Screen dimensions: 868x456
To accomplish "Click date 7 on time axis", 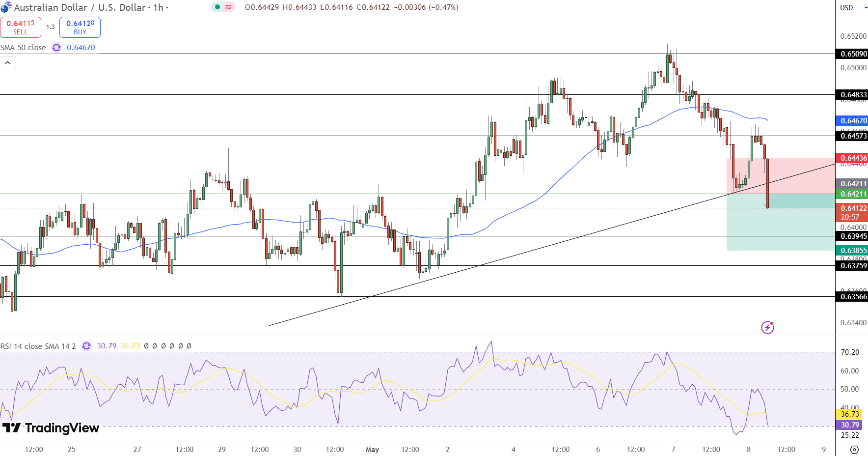I will click(x=674, y=450).
